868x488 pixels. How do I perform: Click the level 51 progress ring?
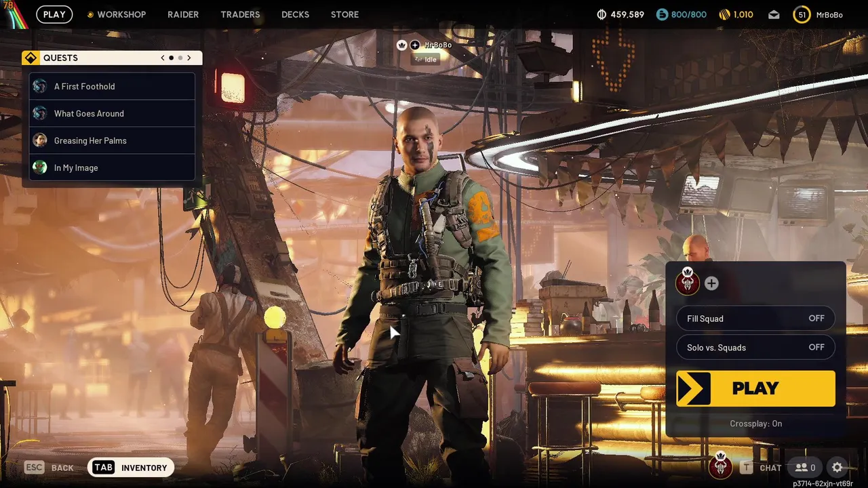click(x=802, y=14)
